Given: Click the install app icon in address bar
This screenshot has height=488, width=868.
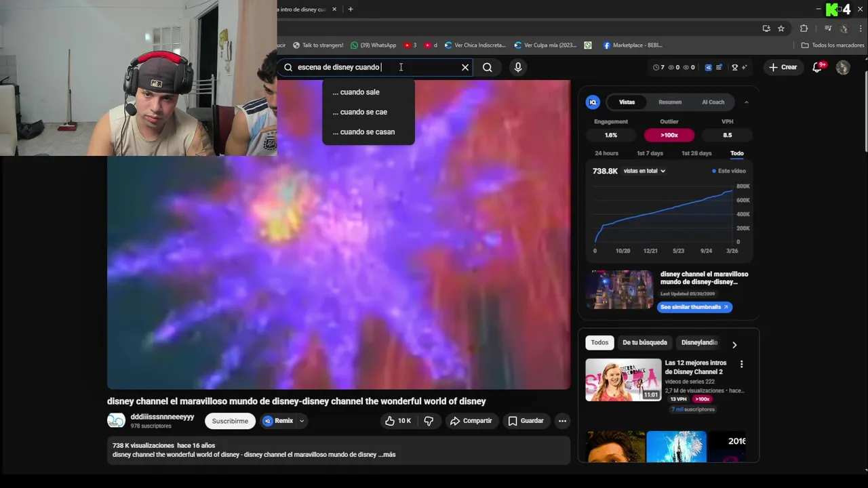Looking at the screenshot, I should (766, 28).
